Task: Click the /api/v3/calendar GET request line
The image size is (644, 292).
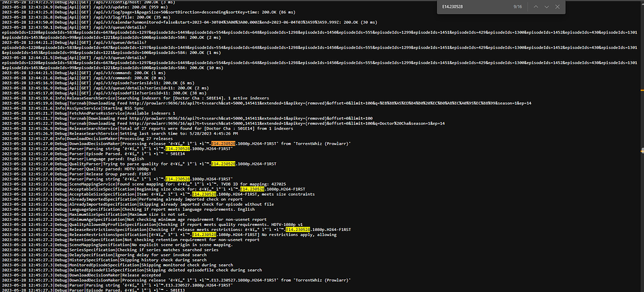Action: tap(189, 22)
